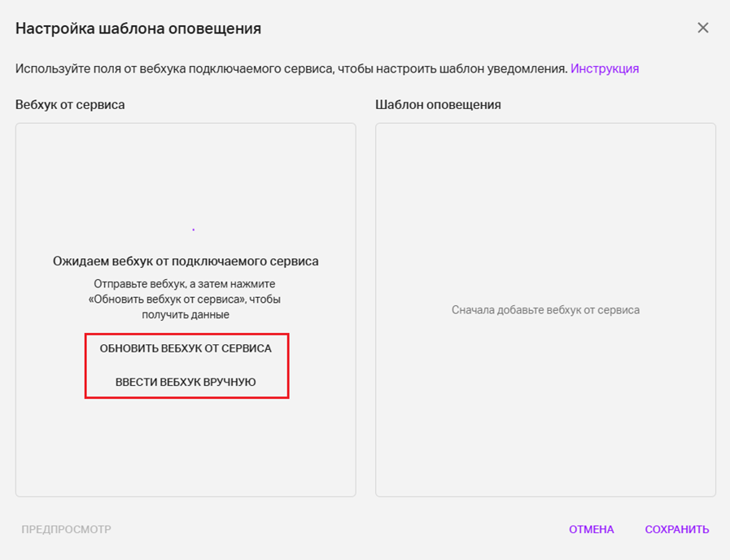
Task: Click the dialog title Настройка шаблона оповещения
Action: pyautogui.click(x=138, y=28)
